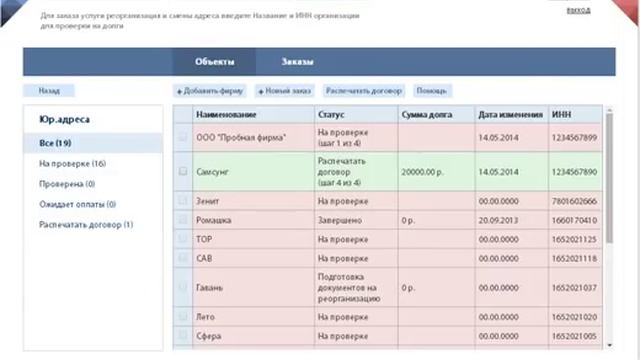
Task: Tick checkbox for Самсунг row
Action: (x=183, y=171)
